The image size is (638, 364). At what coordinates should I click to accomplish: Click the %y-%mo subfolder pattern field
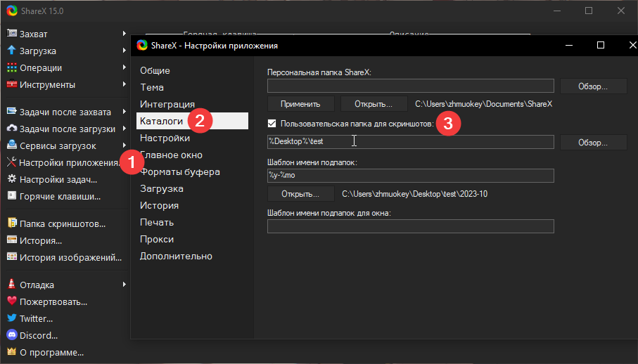pyautogui.click(x=411, y=176)
